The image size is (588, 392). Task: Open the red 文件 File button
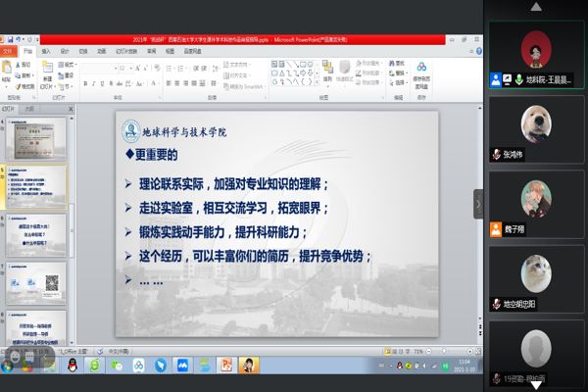pos(9,50)
